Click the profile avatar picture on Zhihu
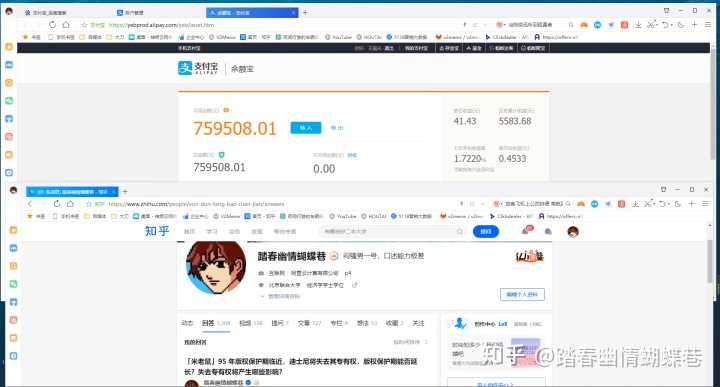The height and width of the screenshot is (387, 720). (x=216, y=267)
